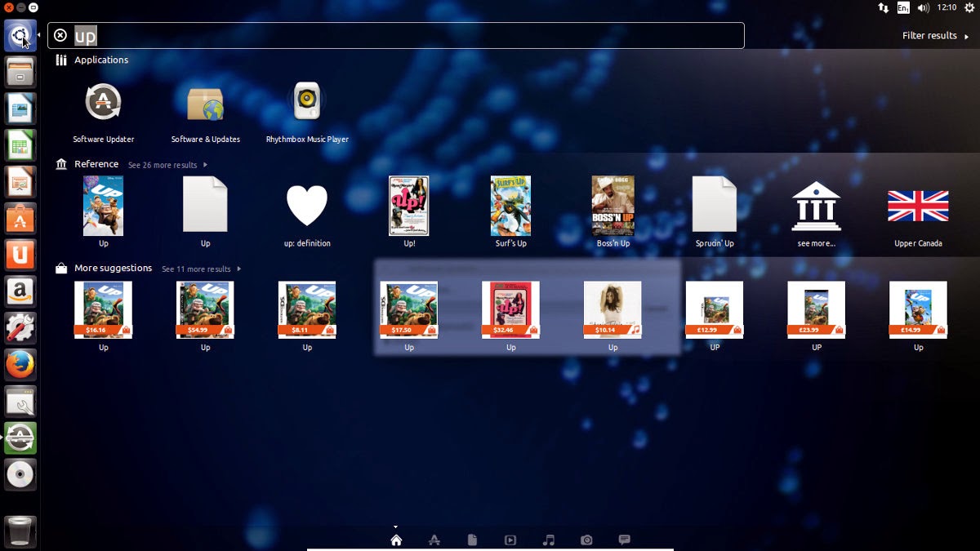
Task: Launch Firefox from the launcher
Action: point(20,365)
